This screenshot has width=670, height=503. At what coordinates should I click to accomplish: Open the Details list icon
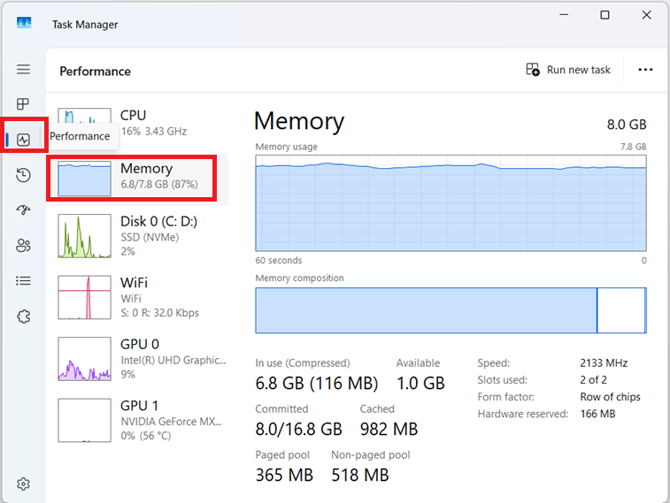pyautogui.click(x=23, y=280)
